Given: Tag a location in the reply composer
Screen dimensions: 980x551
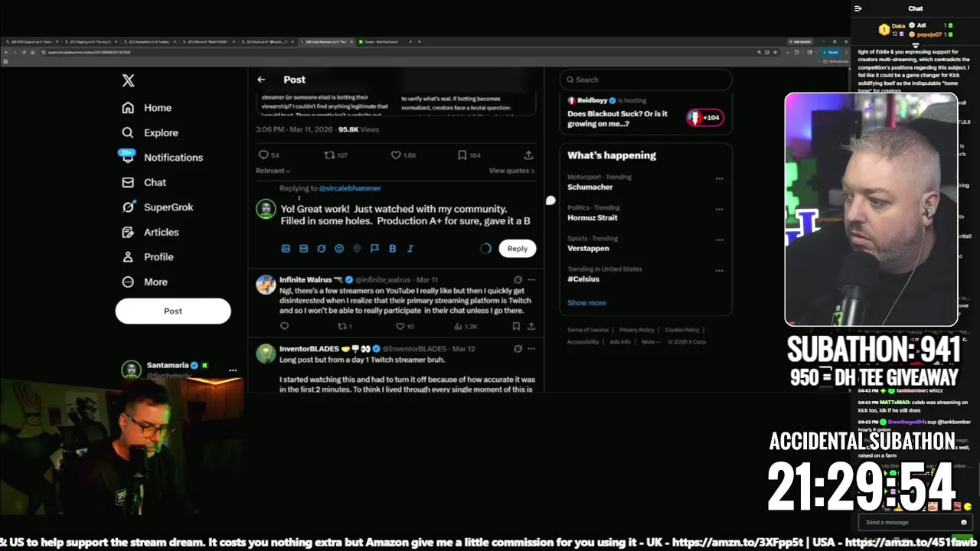Looking at the screenshot, I should point(357,249).
